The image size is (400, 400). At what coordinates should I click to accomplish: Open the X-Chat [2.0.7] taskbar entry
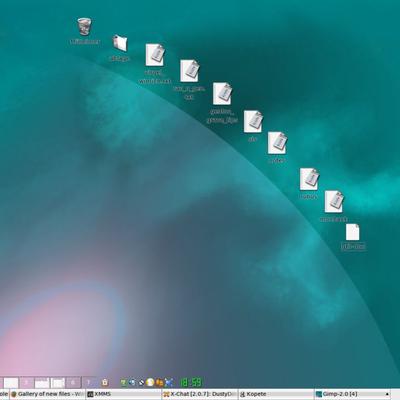click(x=200, y=394)
